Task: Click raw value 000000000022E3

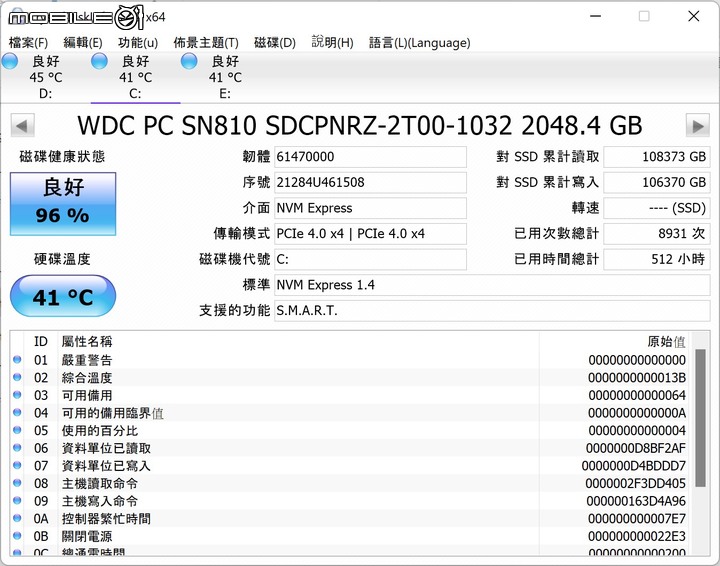Action: [637, 536]
